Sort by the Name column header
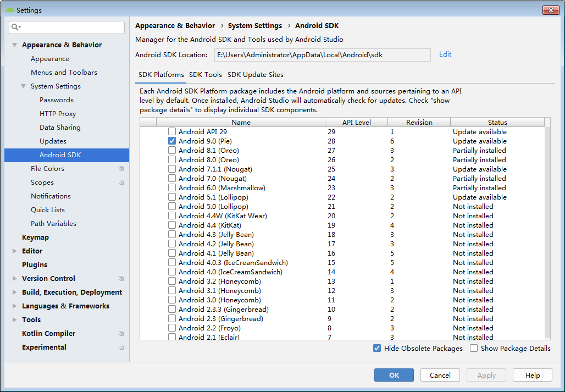This screenshot has width=565, height=392. click(x=241, y=123)
